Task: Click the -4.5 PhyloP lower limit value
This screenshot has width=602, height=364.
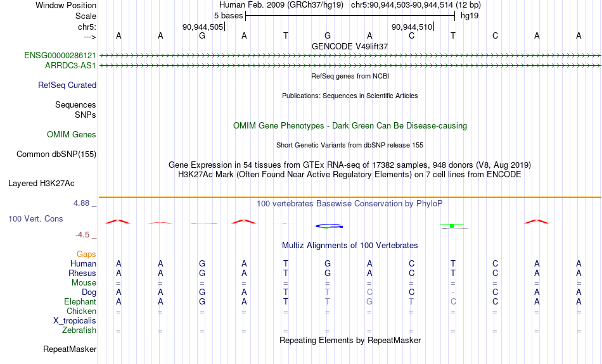Action: tap(82, 235)
